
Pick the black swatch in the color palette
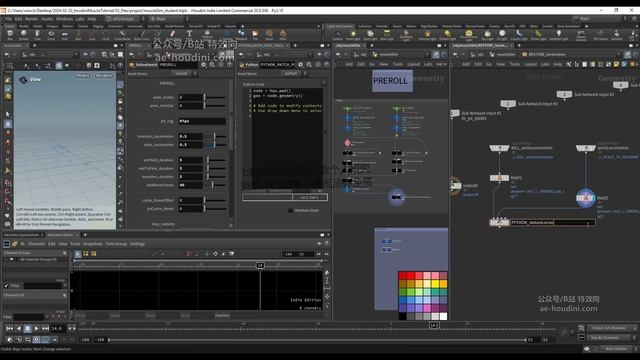pyautogui.click(x=403, y=316)
